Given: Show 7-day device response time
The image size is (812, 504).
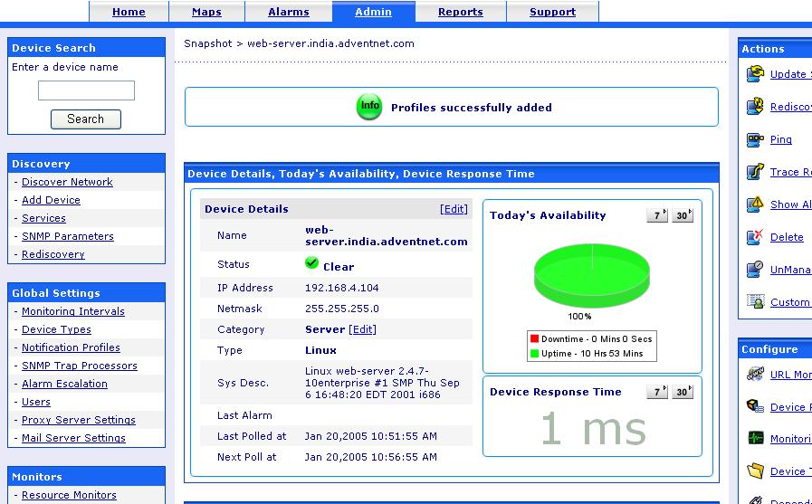Looking at the screenshot, I should 656,392.
